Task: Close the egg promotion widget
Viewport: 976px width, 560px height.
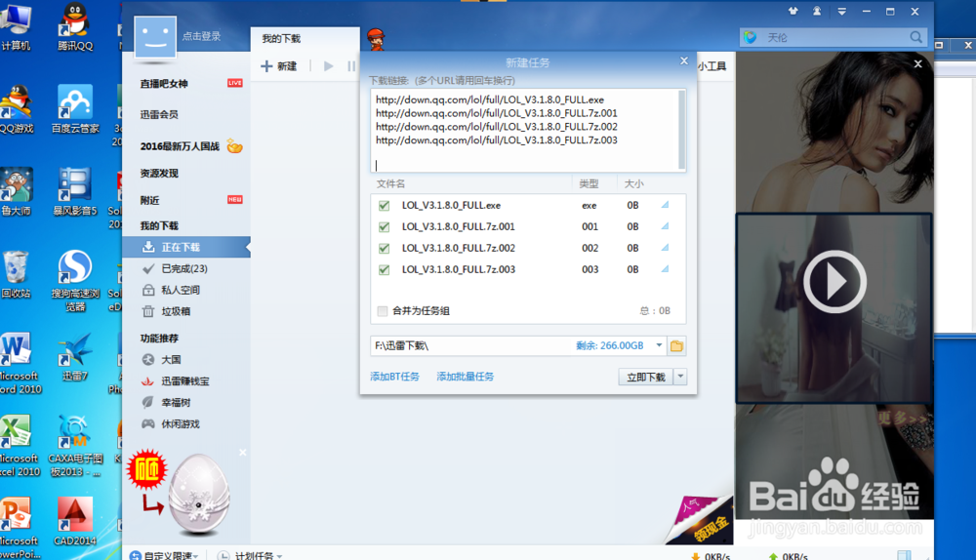Action: click(x=243, y=453)
